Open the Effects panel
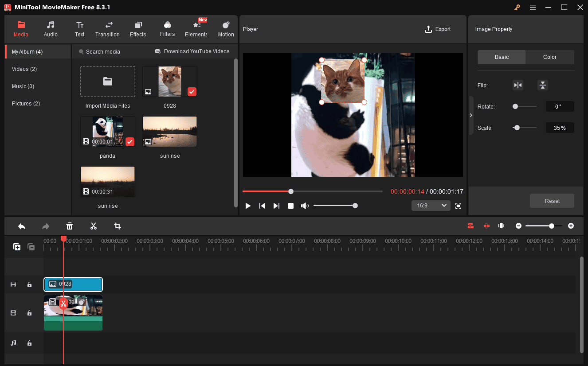The width and height of the screenshot is (588, 366). click(x=137, y=29)
